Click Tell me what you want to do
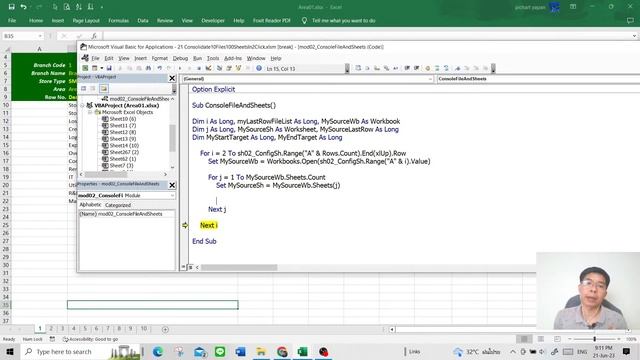Viewport: 640px width, 360px height. click(x=343, y=20)
